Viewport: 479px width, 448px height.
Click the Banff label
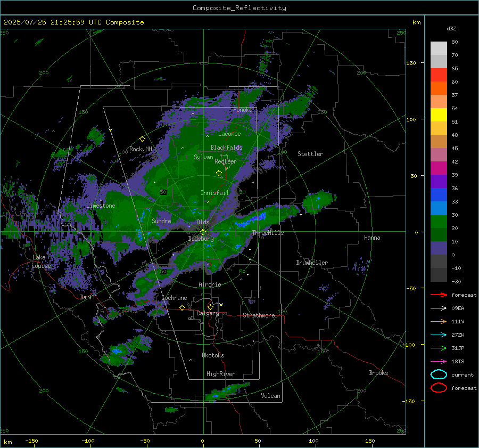click(x=88, y=297)
